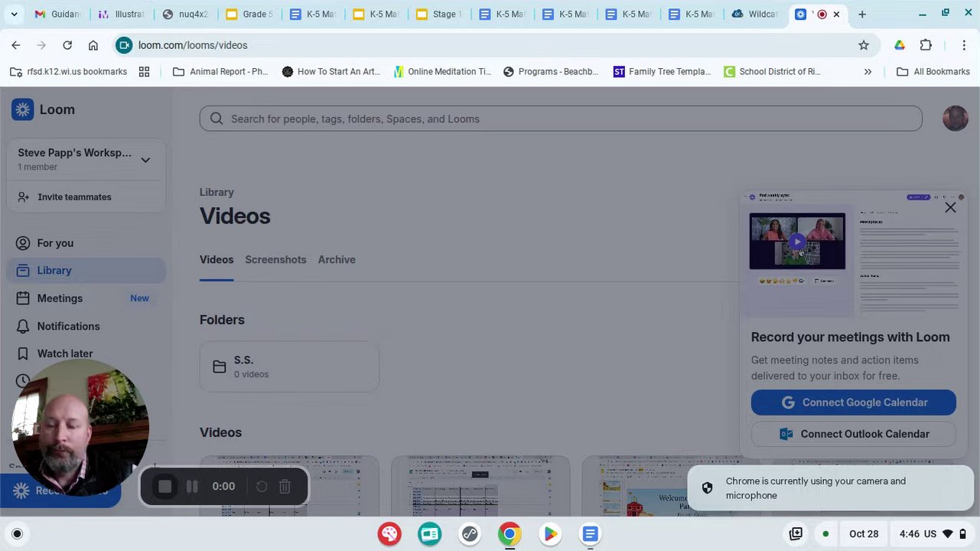The height and width of the screenshot is (551, 980).
Task: Open the Programs - Beachb... bookmark
Action: [x=551, y=72]
